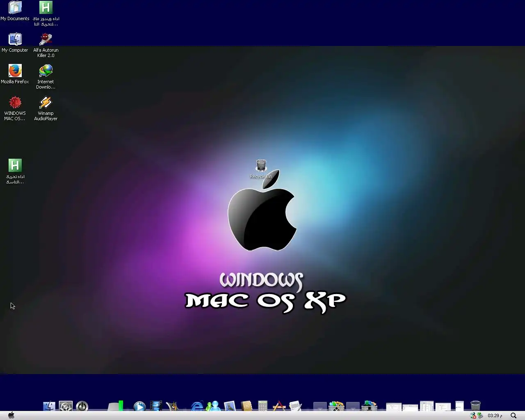This screenshot has height=420, width=525.
Task: Open the Address Book icon in the dock
Action: 246,406
